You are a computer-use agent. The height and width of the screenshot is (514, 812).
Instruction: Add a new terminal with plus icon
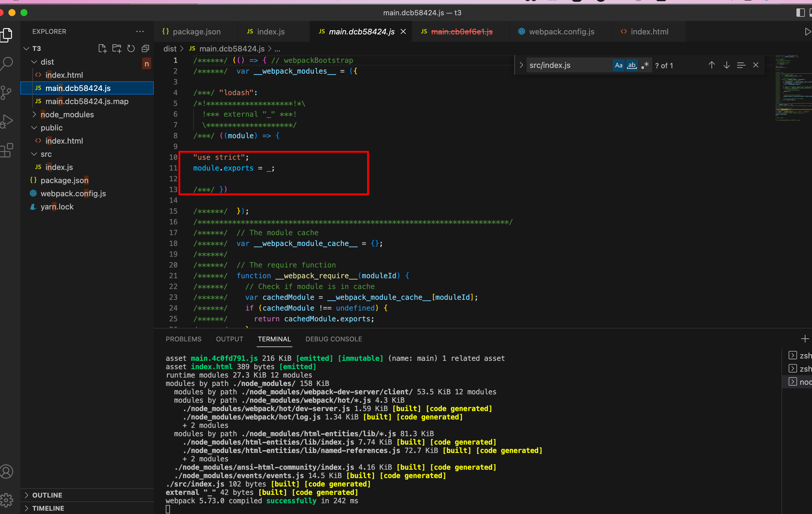pyautogui.click(x=805, y=339)
